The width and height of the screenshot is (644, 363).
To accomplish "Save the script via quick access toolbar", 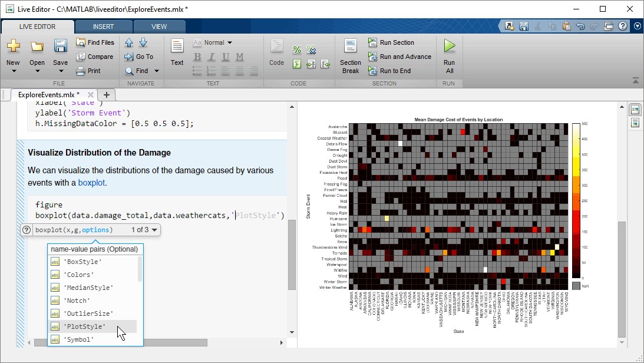I will 524,26.
